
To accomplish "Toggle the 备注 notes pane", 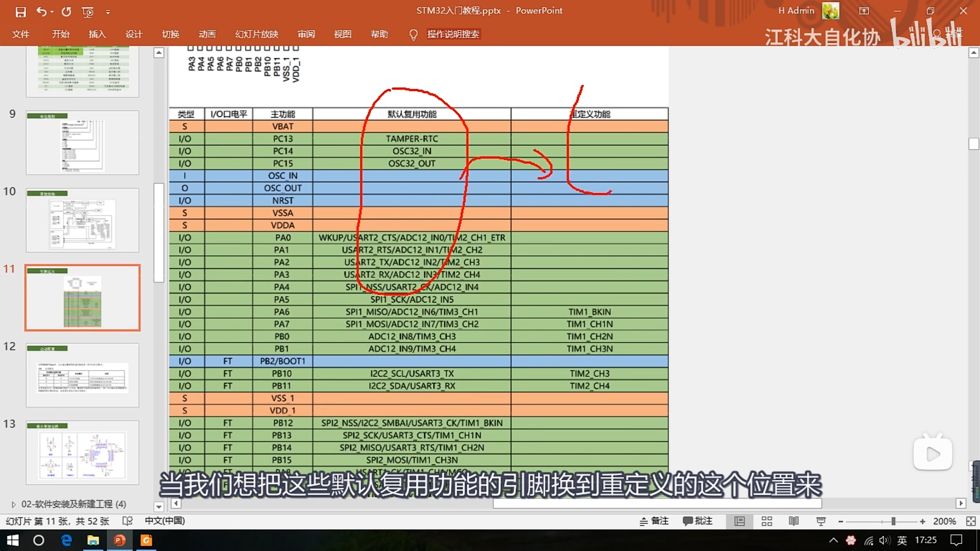I will click(x=654, y=521).
